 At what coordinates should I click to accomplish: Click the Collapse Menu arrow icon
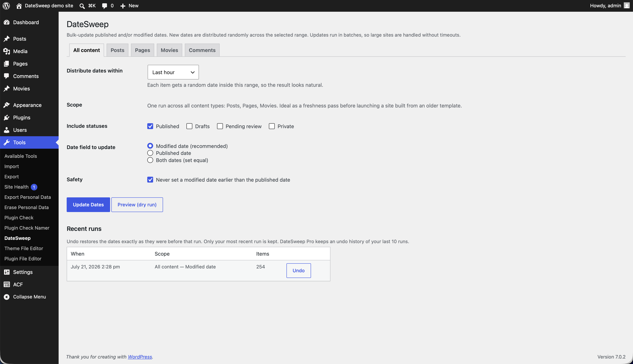(7, 297)
